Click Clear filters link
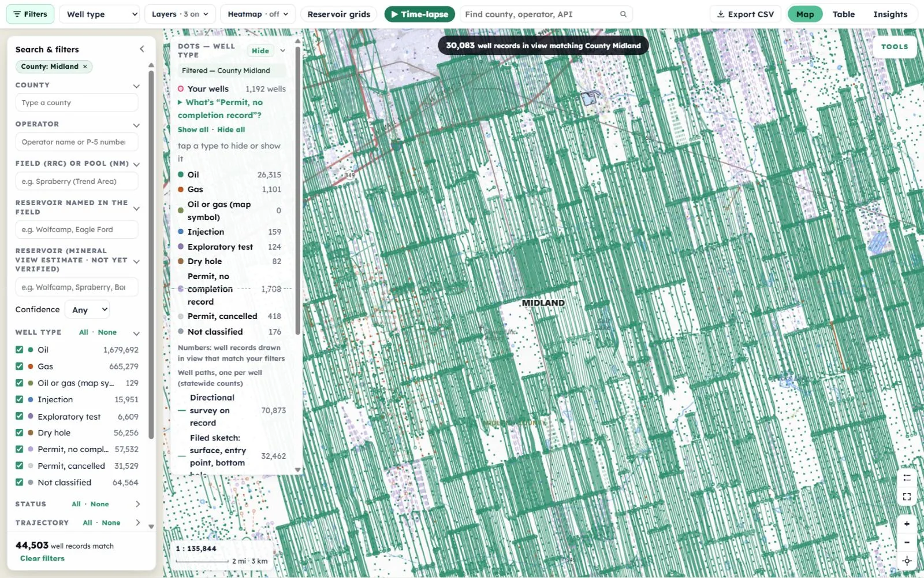 point(42,558)
